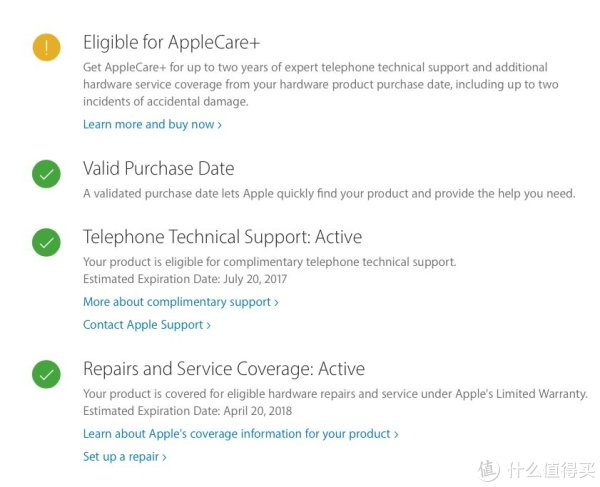Click the Valid Purchase Date heading
Screen dimensions: 600x487
(158, 168)
